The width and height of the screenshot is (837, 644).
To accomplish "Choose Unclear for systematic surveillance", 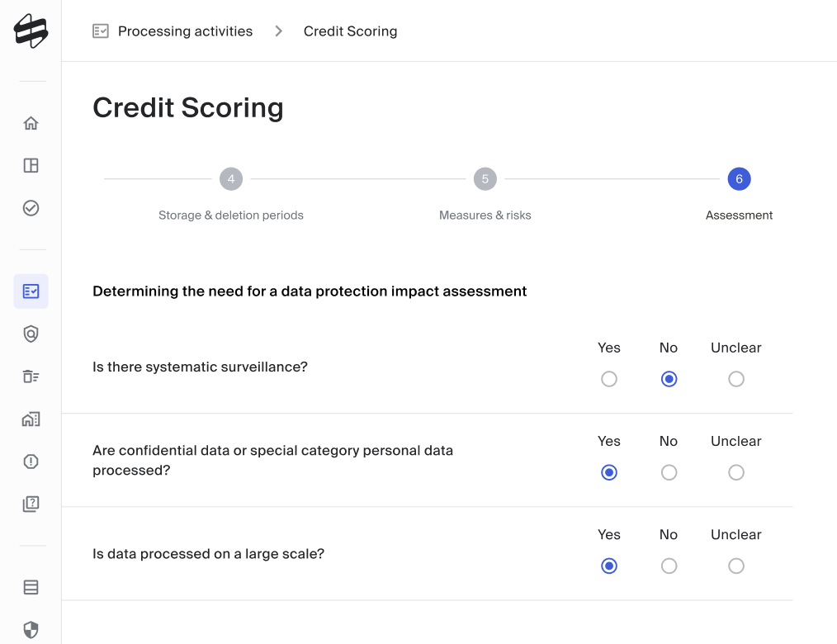I will pos(736,379).
